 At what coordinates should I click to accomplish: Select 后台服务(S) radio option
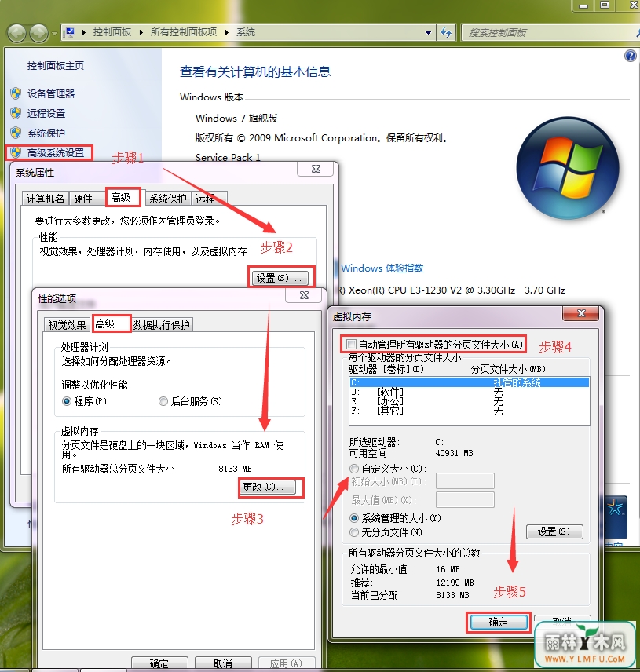tap(190, 401)
